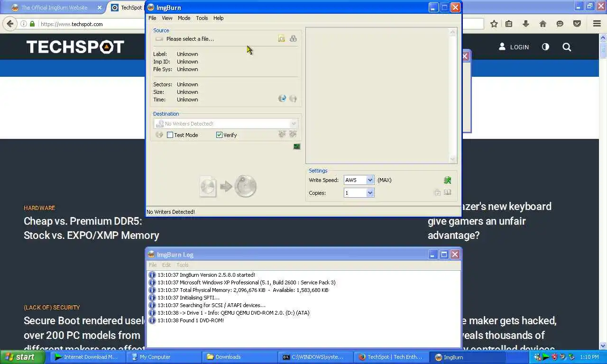This screenshot has width=607, height=364.
Task: Open the Firefox hamburger menu
Action: pos(597,24)
